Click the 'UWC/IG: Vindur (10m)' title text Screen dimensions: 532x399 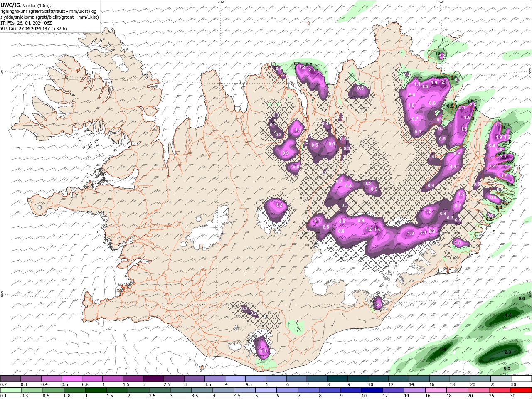(25, 5)
